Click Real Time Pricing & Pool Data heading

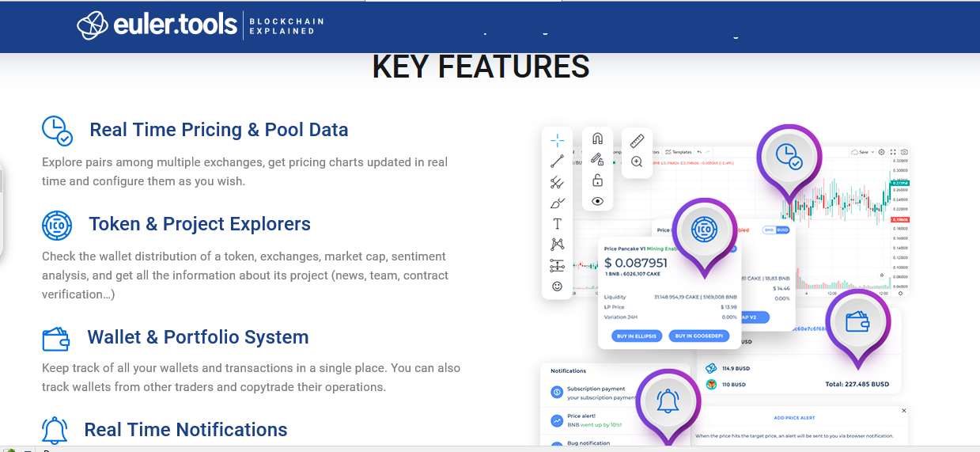[219, 130]
